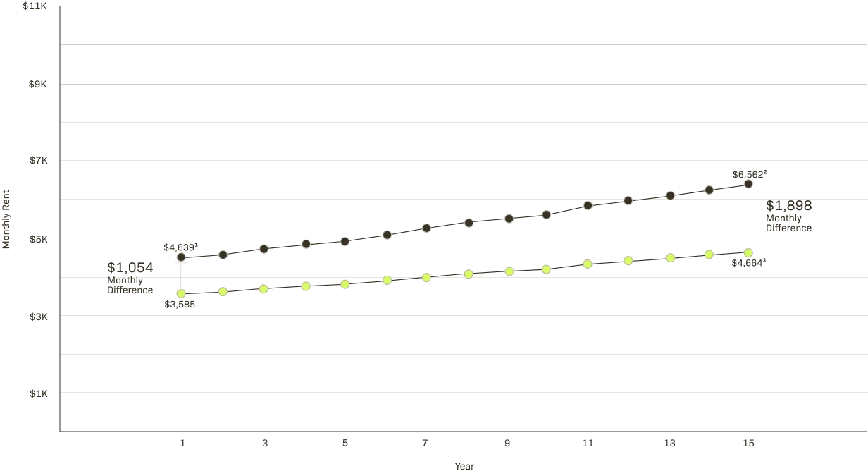
Task: Select the fifth hollow marker on the upper line
Action: 345,242
